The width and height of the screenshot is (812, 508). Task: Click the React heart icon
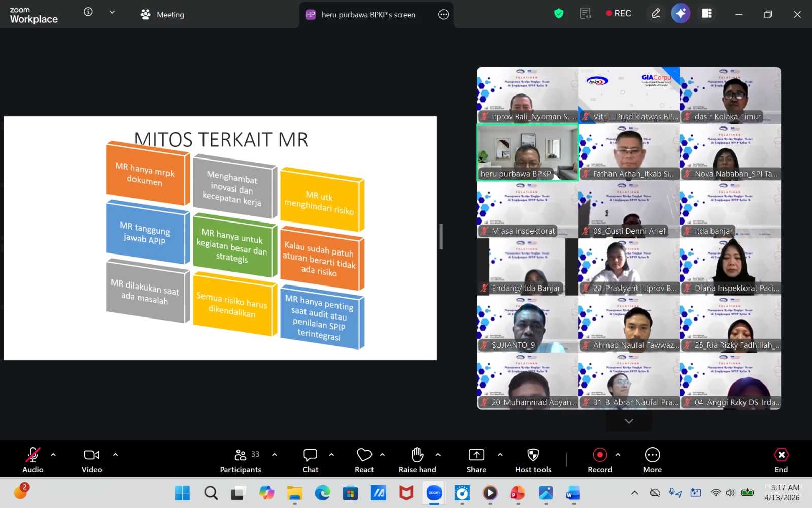pos(364,460)
